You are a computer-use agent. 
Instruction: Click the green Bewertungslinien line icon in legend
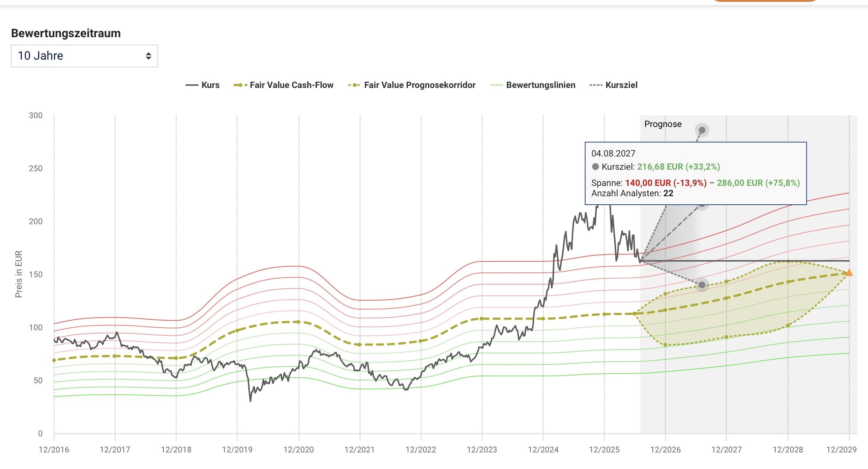coord(497,85)
